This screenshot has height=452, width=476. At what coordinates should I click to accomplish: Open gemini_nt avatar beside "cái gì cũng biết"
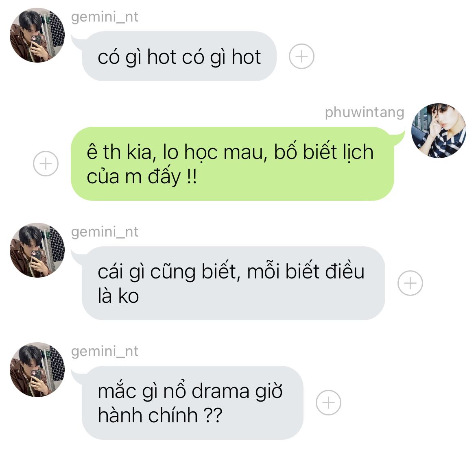(37, 250)
